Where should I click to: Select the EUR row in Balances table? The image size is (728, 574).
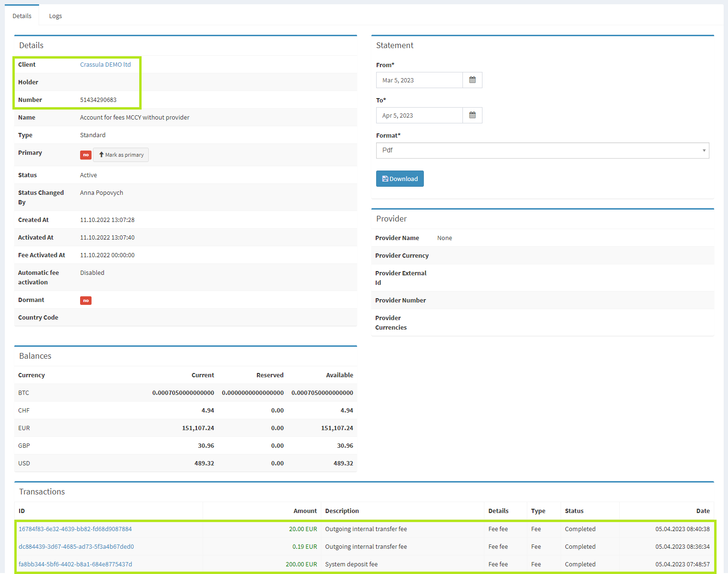click(x=185, y=428)
